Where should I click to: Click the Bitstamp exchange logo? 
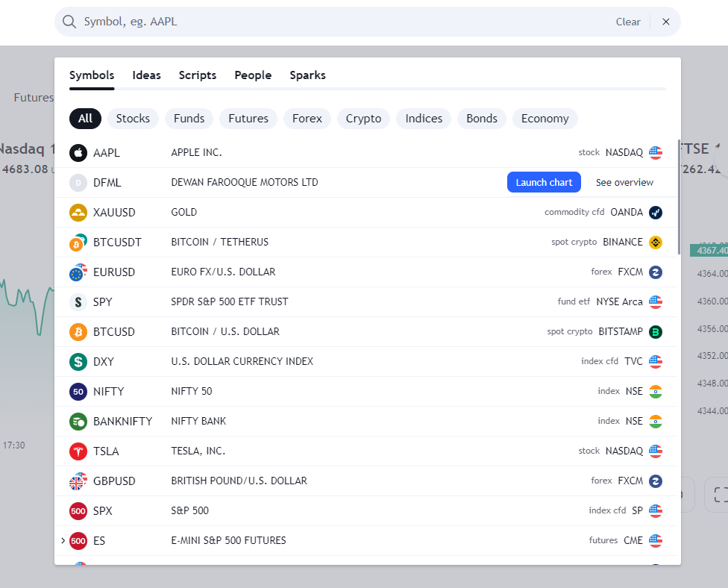point(656,331)
